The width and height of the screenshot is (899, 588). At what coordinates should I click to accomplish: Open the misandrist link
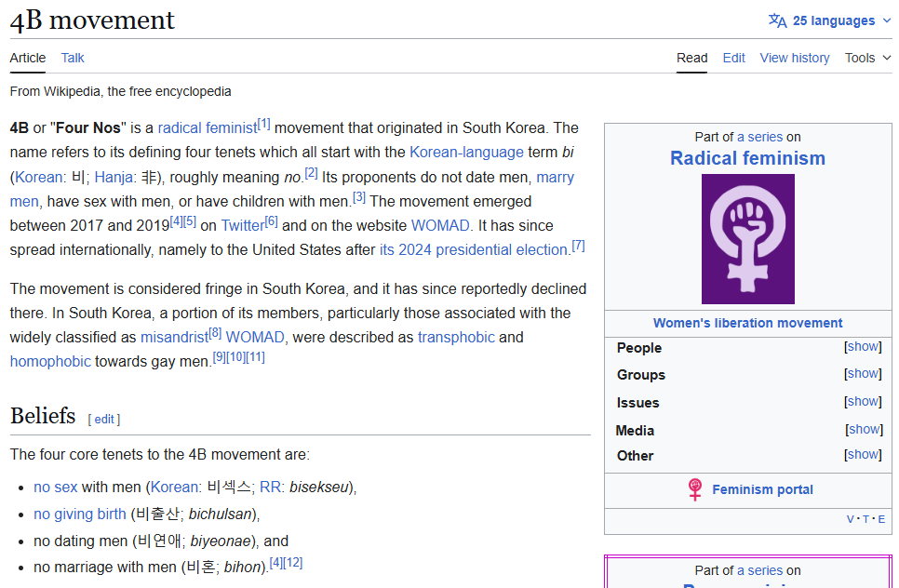174,338
